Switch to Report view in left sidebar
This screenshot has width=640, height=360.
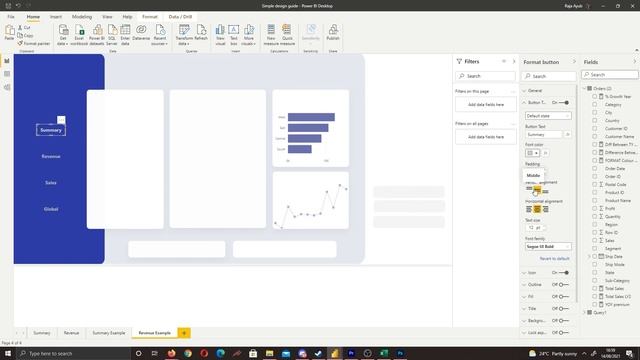tap(7, 61)
